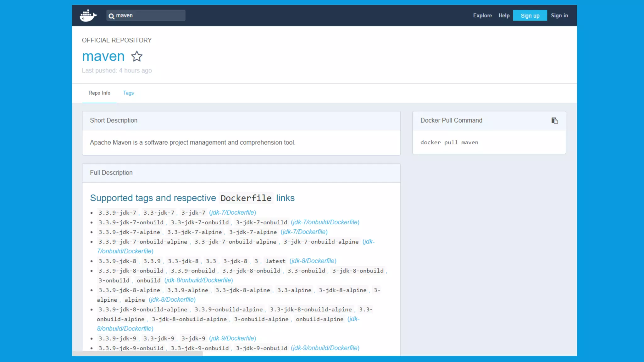Click the maven repository title link
This screenshot has height=362, width=644.
[x=103, y=57]
